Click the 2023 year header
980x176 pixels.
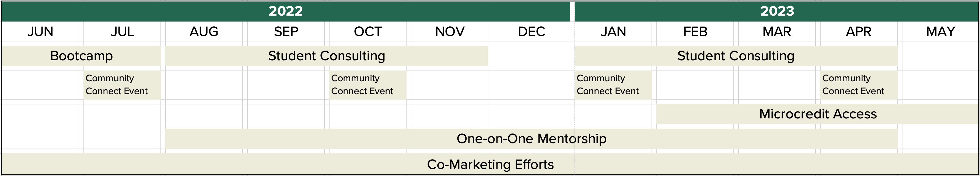[777, 11]
